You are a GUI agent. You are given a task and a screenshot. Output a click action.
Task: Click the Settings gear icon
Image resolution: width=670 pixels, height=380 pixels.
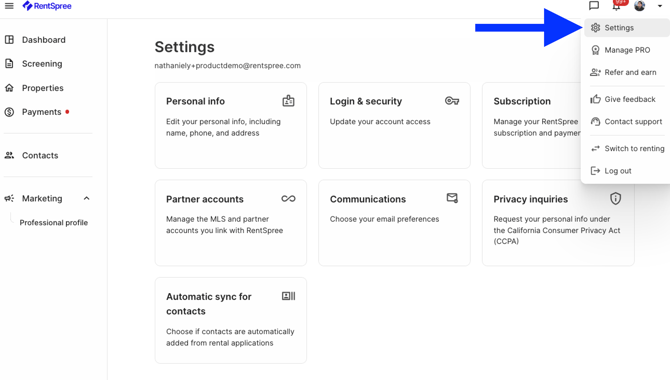(x=595, y=28)
